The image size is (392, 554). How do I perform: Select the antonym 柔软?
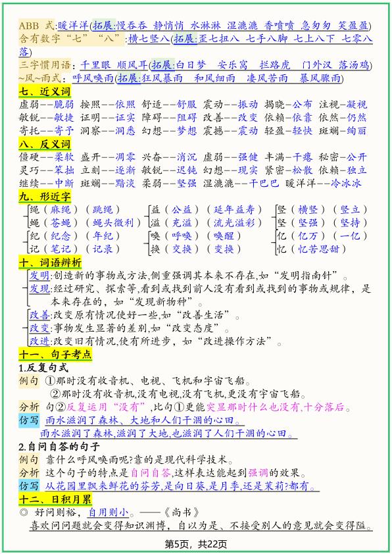coord(64,157)
